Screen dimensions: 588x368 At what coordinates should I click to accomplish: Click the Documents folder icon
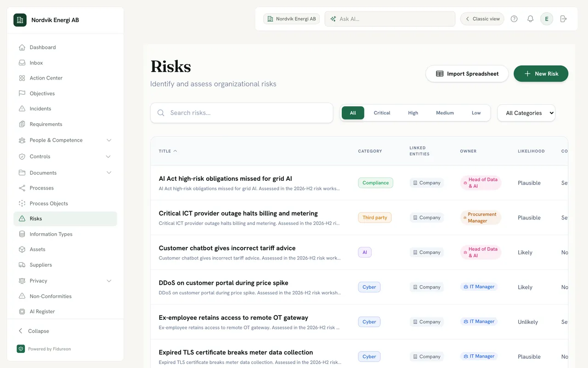22,173
